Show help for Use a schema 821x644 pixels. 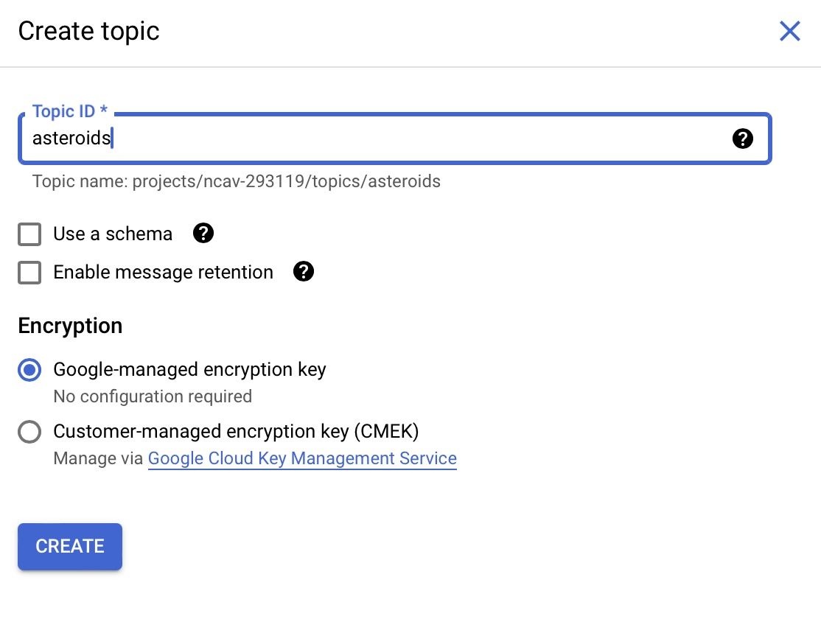pyautogui.click(x=203, y=233)
